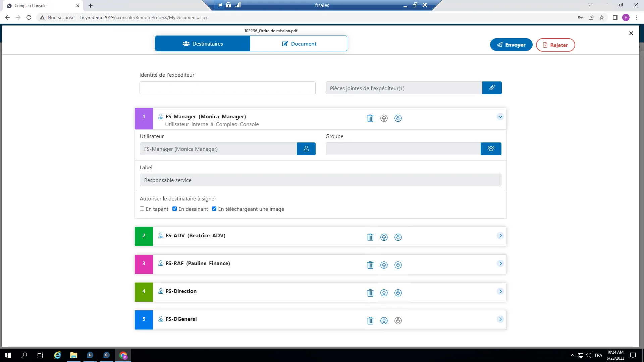Click FRA keyboard language indicator
644x362 pixels.
coord(598,355)
